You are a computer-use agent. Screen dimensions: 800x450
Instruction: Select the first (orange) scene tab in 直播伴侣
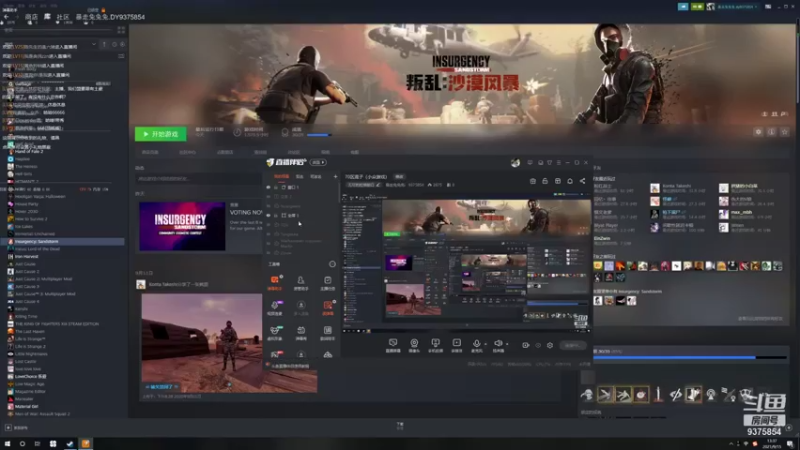[x=281, y=177]
